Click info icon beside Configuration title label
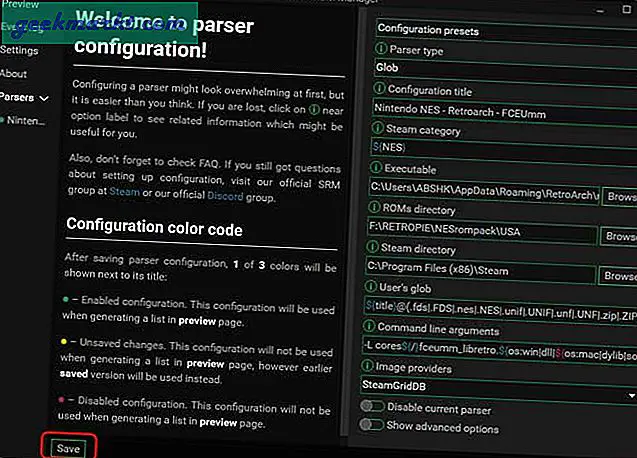The height and width of the screenshot is (458, 637). click(381, 88)
